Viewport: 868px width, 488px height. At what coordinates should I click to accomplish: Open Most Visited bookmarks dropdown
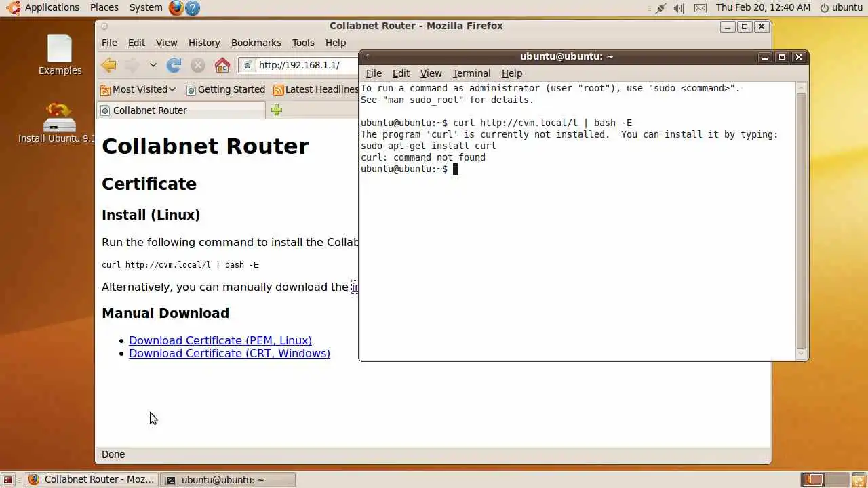coord(138,89)
